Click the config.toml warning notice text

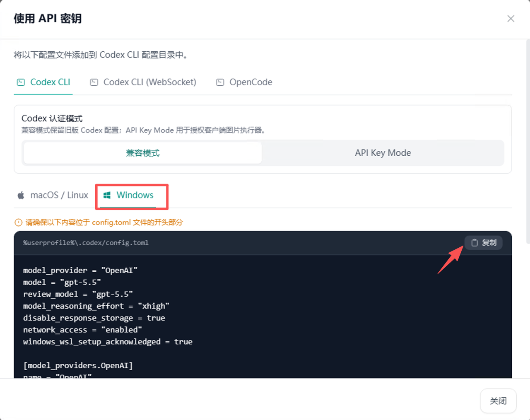[x=104, y=222]
